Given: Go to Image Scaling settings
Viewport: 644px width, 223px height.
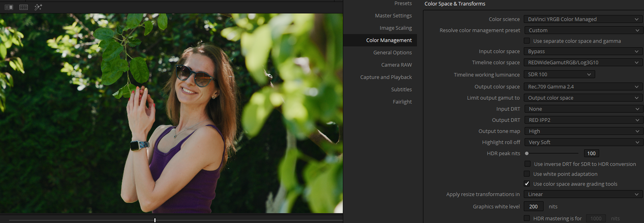Looking at the screenshot, I should (x=395, y=28).
